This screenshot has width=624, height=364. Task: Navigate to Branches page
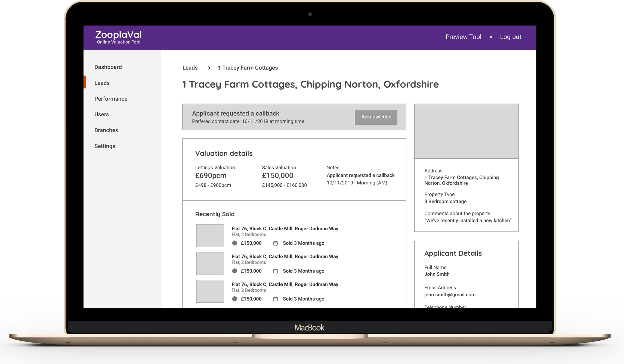coord(106,130)
